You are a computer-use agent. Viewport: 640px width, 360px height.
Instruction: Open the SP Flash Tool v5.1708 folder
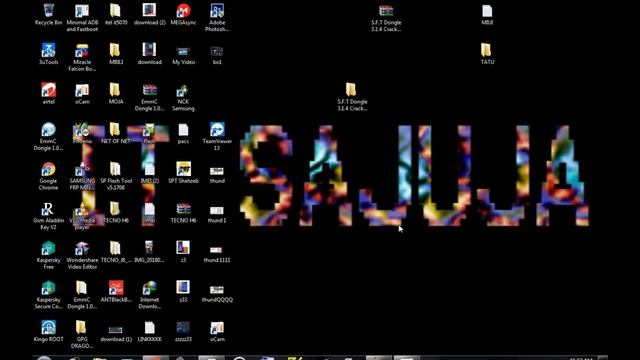116,169
